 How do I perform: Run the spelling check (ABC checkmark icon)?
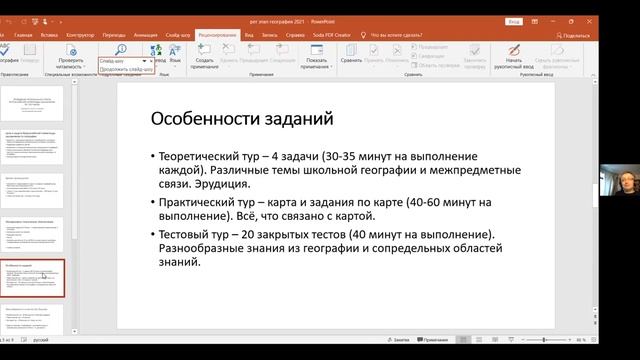(5, 50)
